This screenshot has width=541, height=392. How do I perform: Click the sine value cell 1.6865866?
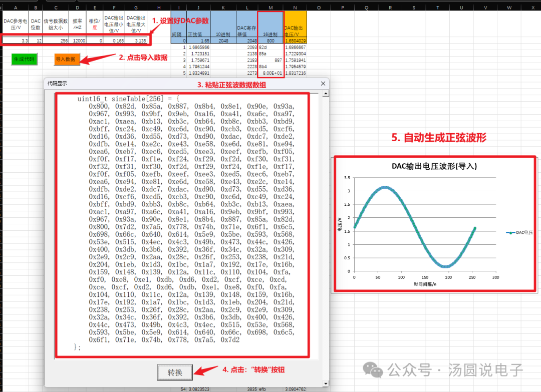coord(198,47)
